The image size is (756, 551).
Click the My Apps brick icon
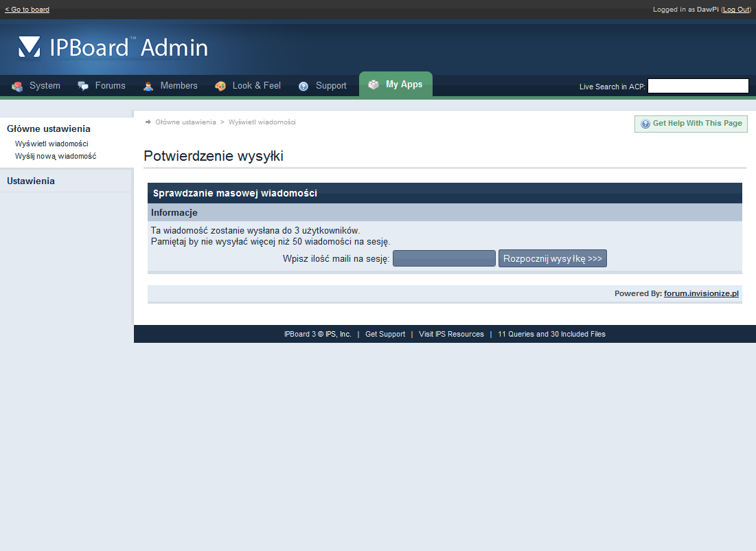click(373, 85)
